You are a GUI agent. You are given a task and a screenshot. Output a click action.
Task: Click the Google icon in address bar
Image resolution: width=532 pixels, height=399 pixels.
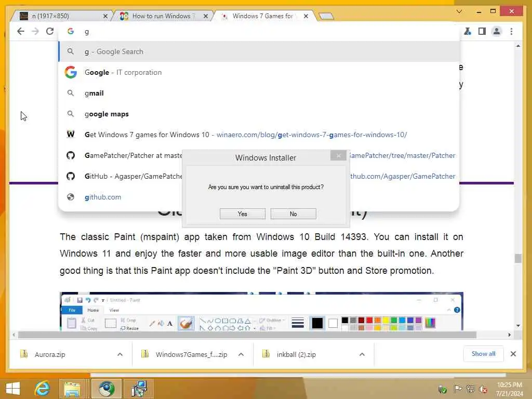click(x=71, y=31)
